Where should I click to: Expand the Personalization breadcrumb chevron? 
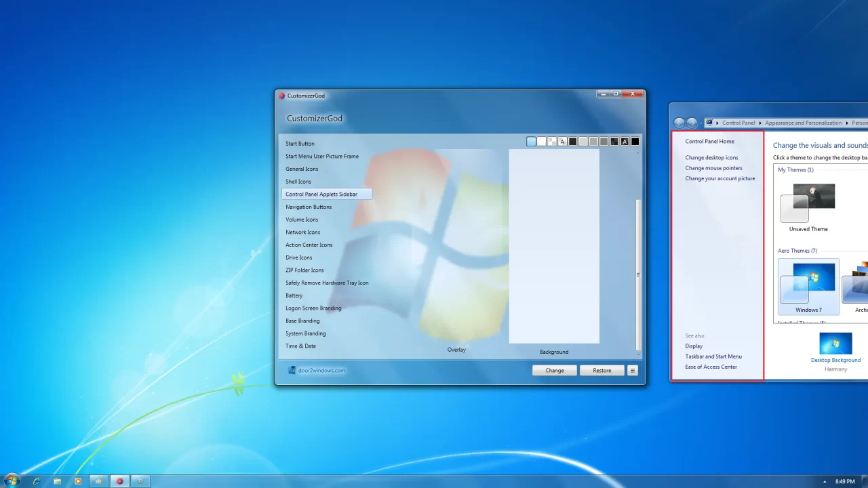[848, 123]
